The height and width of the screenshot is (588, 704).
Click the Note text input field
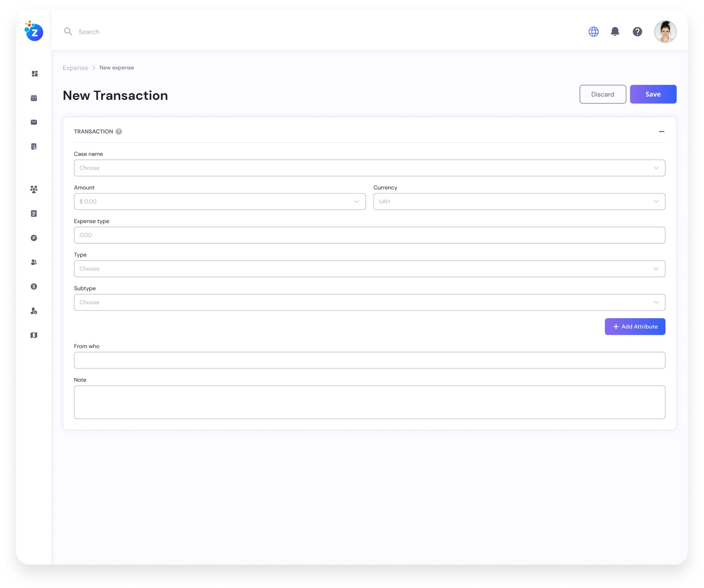point(369,402)
